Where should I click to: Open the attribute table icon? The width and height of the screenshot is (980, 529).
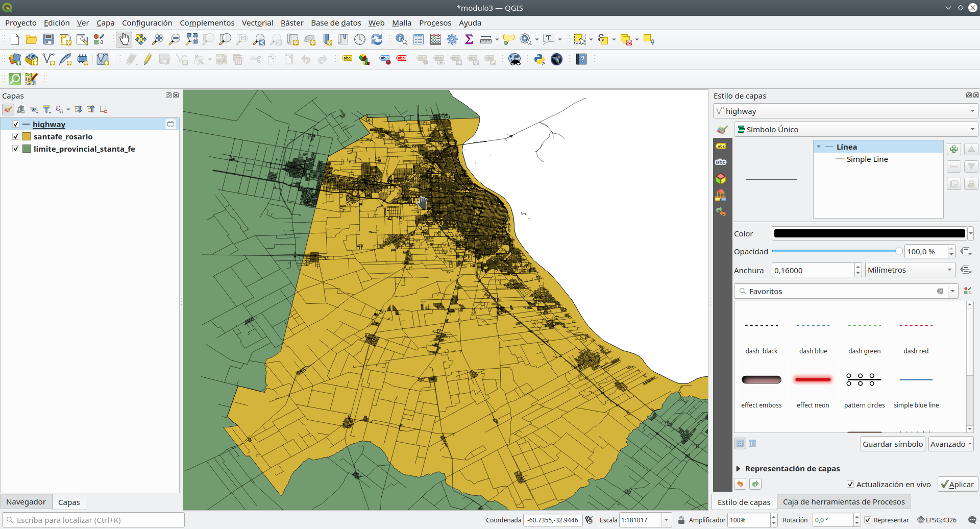(419, 39)
